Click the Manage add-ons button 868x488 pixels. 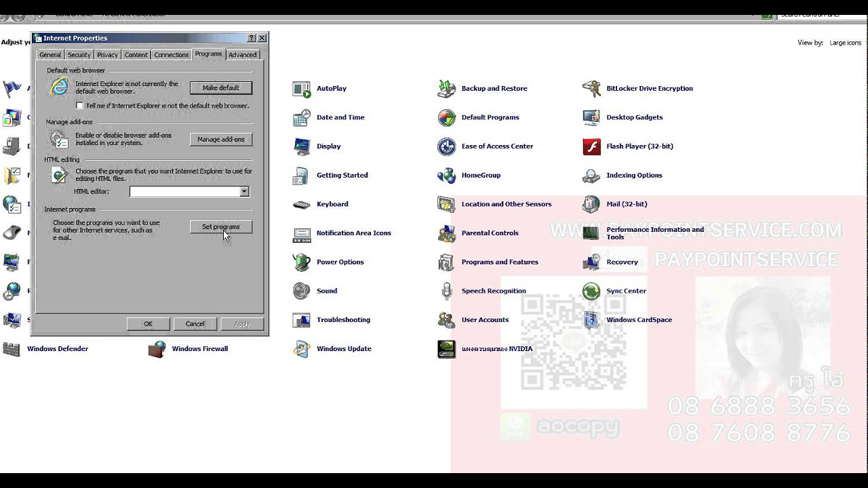click(x=221, y=140)
